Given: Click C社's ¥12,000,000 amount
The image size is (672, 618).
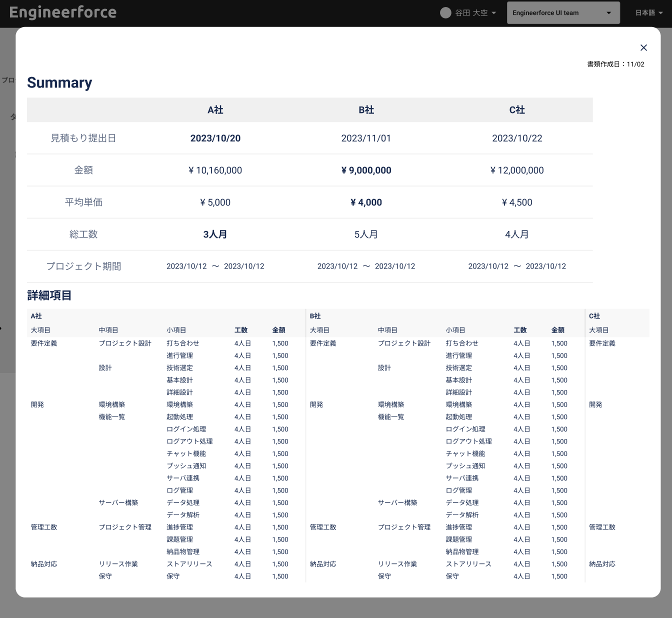Looking at the screenshot, I should [x=517, y=170].
